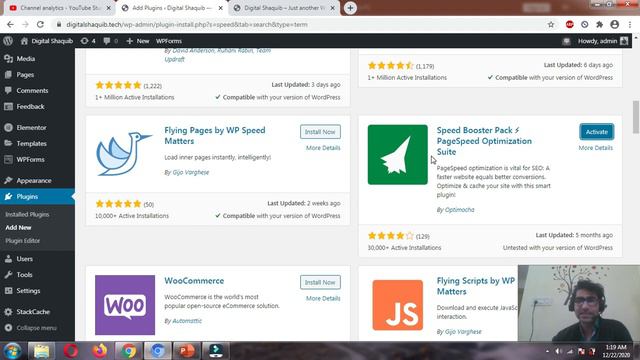This screenshot has height=360, width=640.
Task: Select Add New plugin submenu
Action: pos(18,227)
